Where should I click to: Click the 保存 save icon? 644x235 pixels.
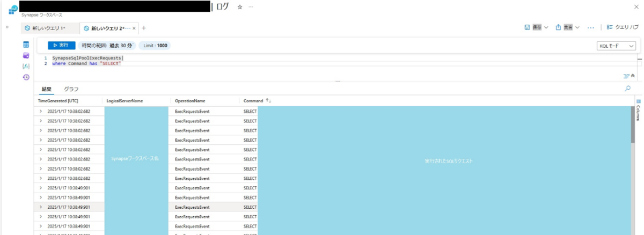tap(527, 27)
